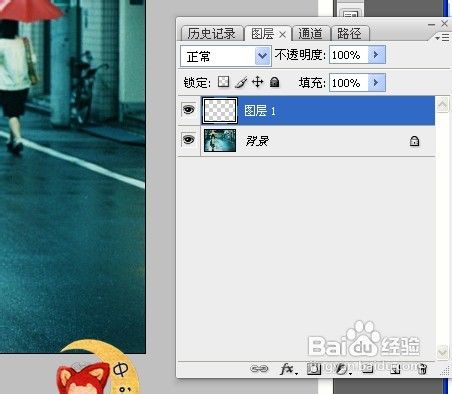Add a layer mask using mask icon
The image size is (452, 394).
[313, 369]
